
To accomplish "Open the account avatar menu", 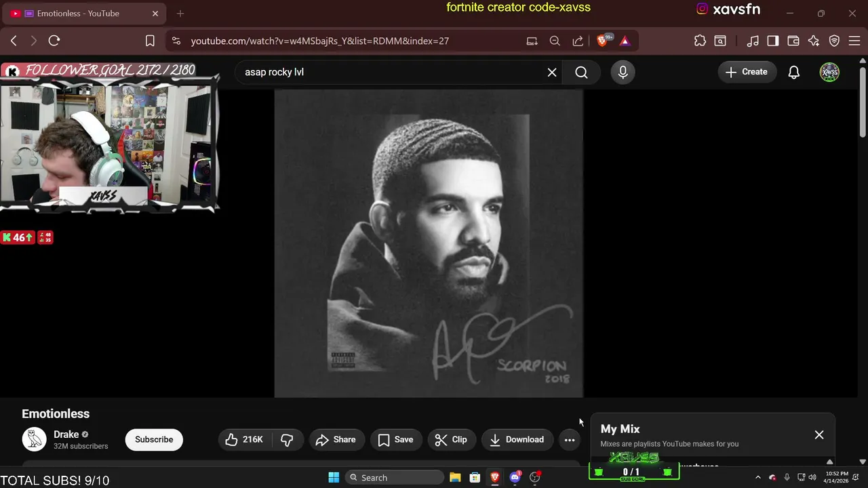I will pyautogui.click(x=829, y=72).
